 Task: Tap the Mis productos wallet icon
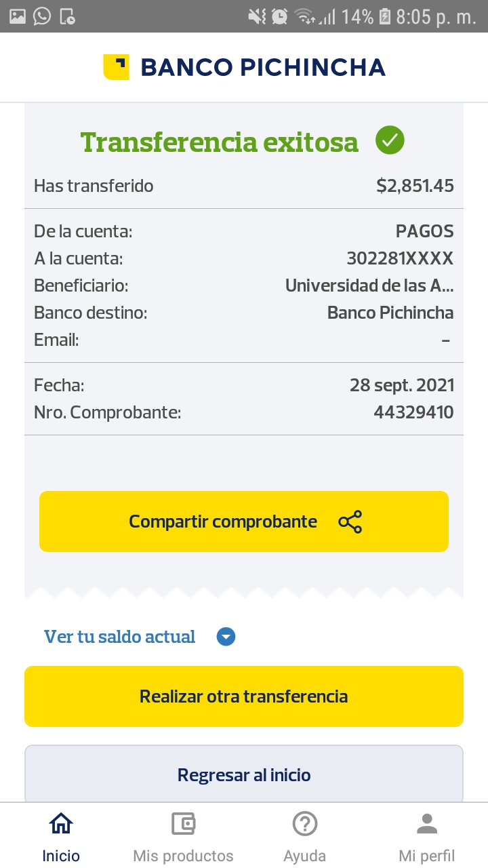[183, 824]
